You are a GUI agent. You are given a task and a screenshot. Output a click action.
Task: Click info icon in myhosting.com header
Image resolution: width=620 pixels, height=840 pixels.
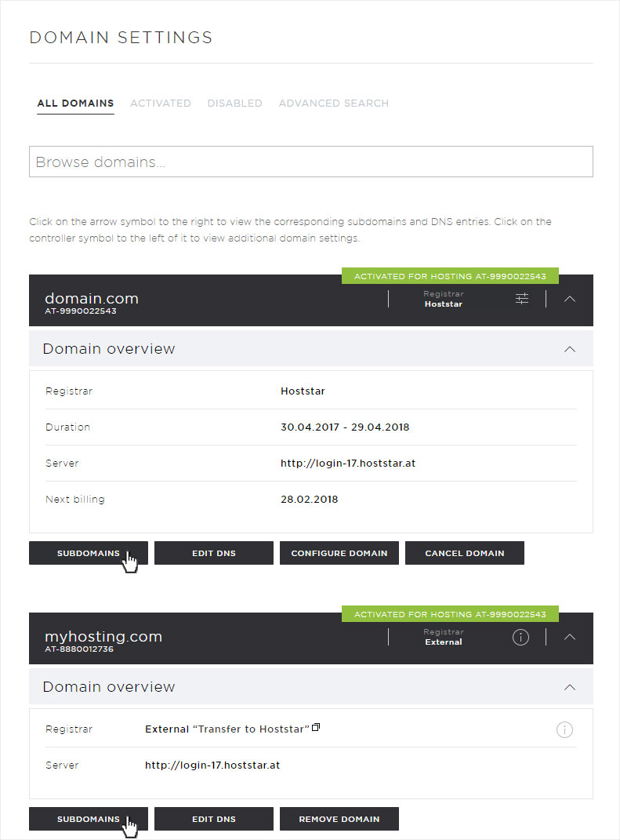(x=520, y=637)
